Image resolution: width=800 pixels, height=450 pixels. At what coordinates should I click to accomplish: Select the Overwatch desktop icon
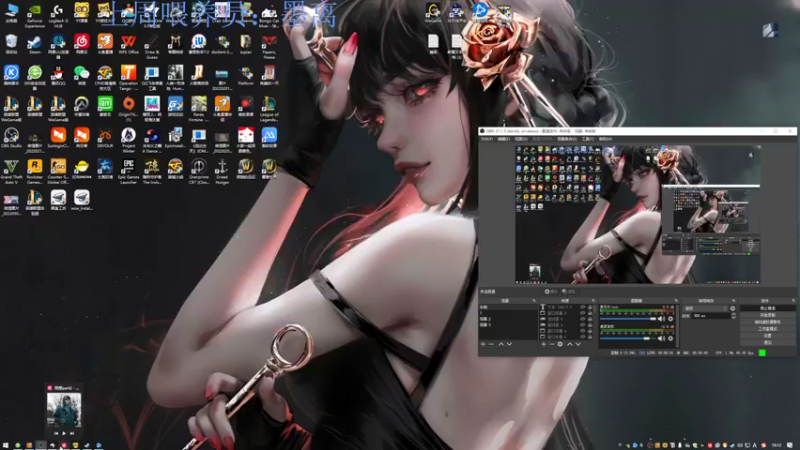pyautogui.click(x=82, y=106)
